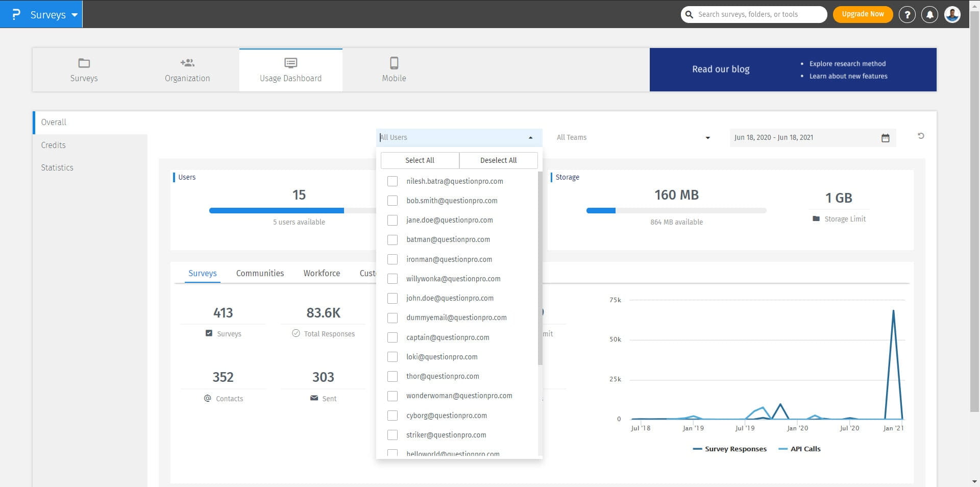Viewport: 980px width, 487px height.
Task: Click the Mobile phone icon
Action: [394, 63]
